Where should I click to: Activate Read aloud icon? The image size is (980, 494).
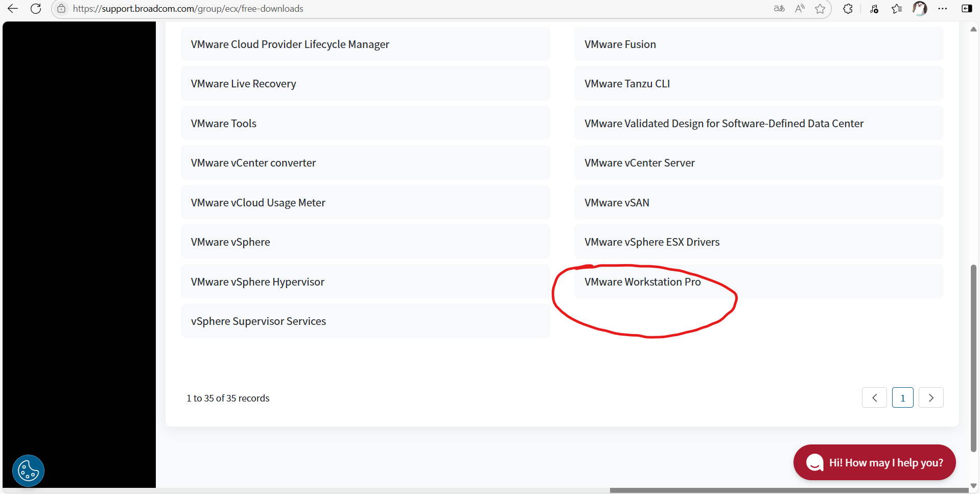pos(800,9)
